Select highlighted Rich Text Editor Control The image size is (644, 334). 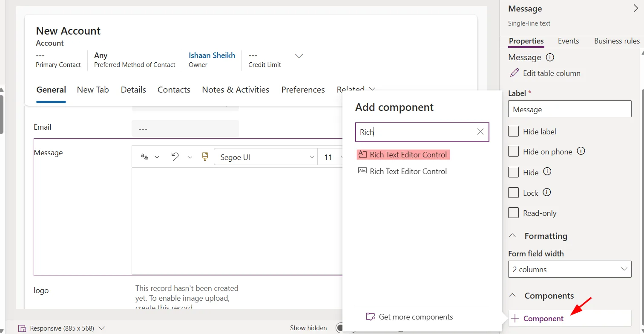tap(403, 154)
